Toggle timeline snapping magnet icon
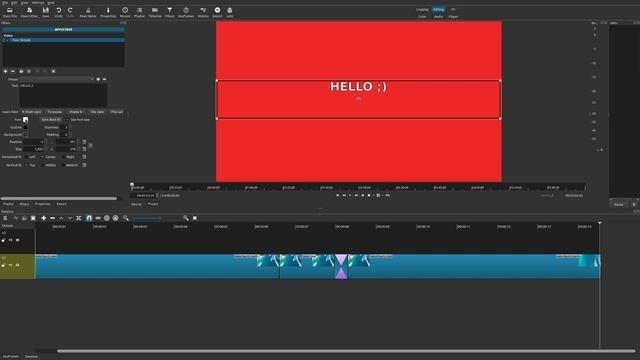 click(x=89, y=218)
